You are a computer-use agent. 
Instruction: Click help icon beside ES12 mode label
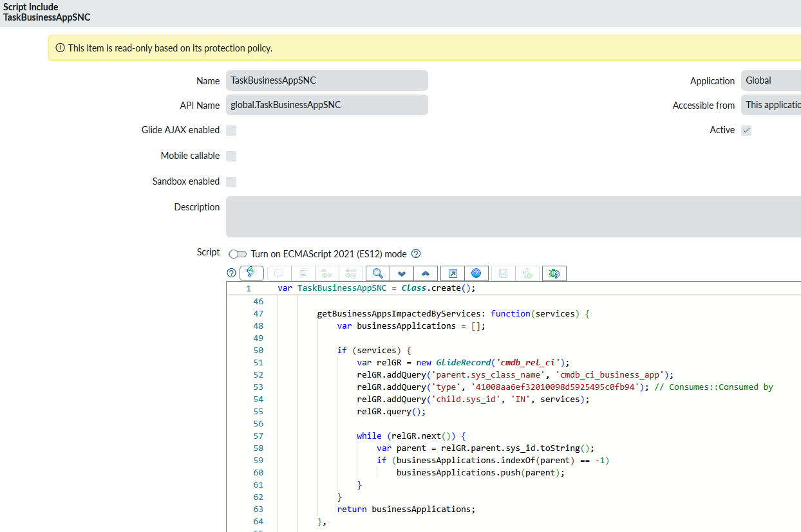point(416,253)
